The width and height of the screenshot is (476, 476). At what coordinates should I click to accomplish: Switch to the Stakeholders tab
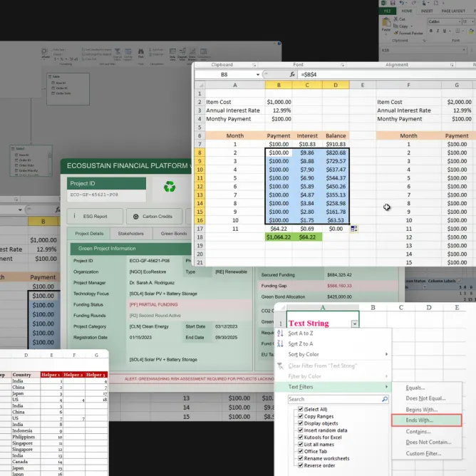point(130,234)
